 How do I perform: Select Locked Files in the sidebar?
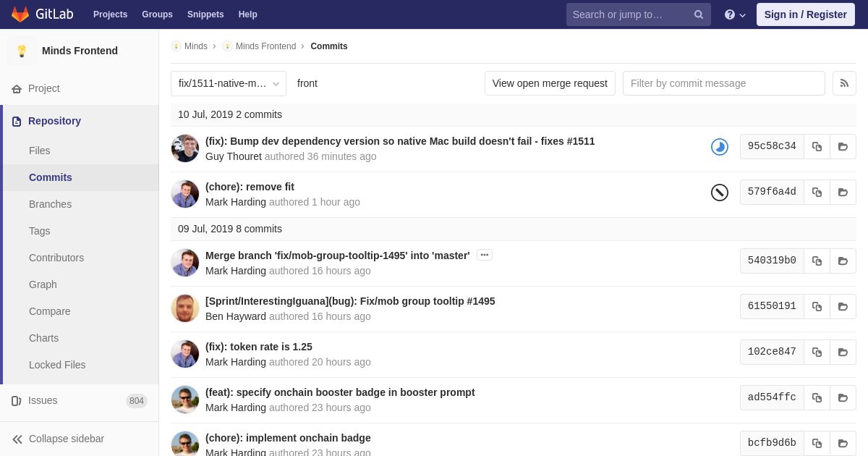(57, 365)
